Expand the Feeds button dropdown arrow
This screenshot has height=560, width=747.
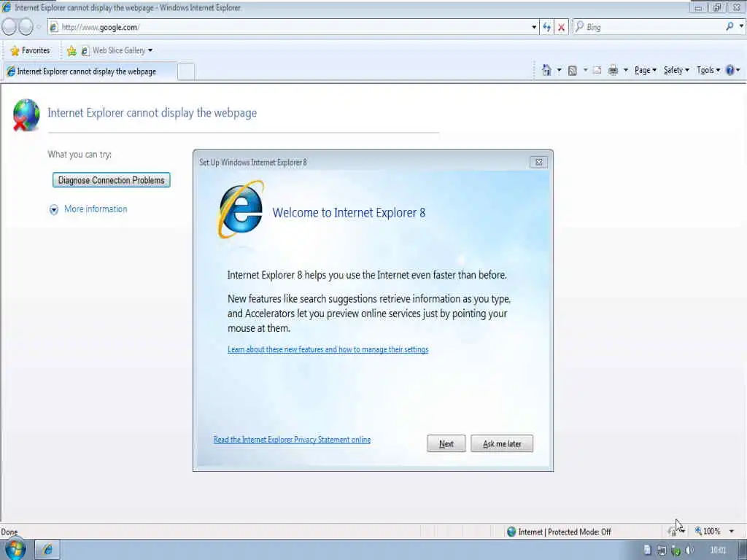tap(586, 70)
